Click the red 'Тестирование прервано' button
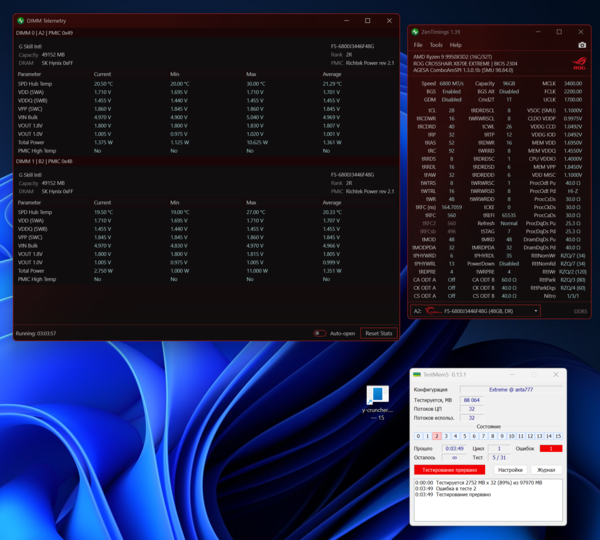Screen dimensions: 600x540 449,470
